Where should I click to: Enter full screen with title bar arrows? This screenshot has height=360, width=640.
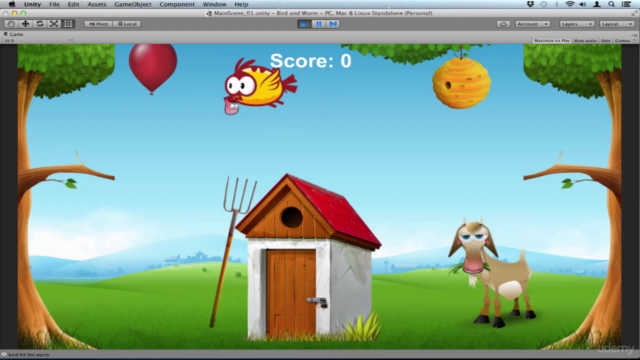[x=634, y=13]
